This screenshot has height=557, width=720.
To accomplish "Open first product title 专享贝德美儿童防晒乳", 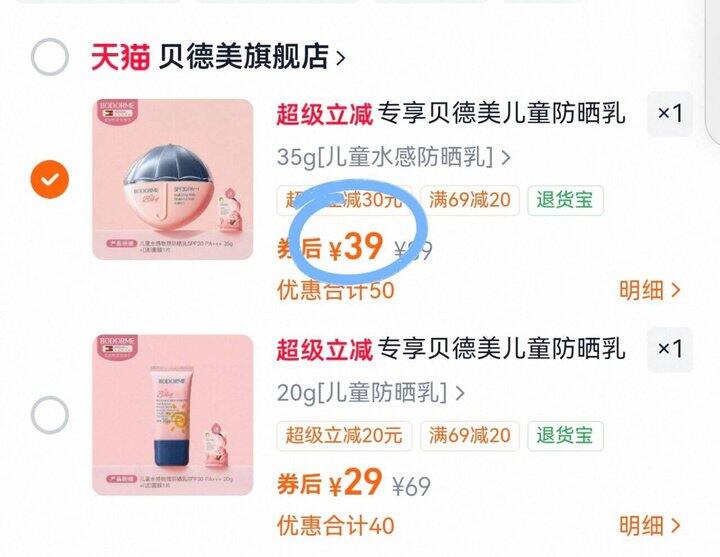I will click(x=501, y=113).
